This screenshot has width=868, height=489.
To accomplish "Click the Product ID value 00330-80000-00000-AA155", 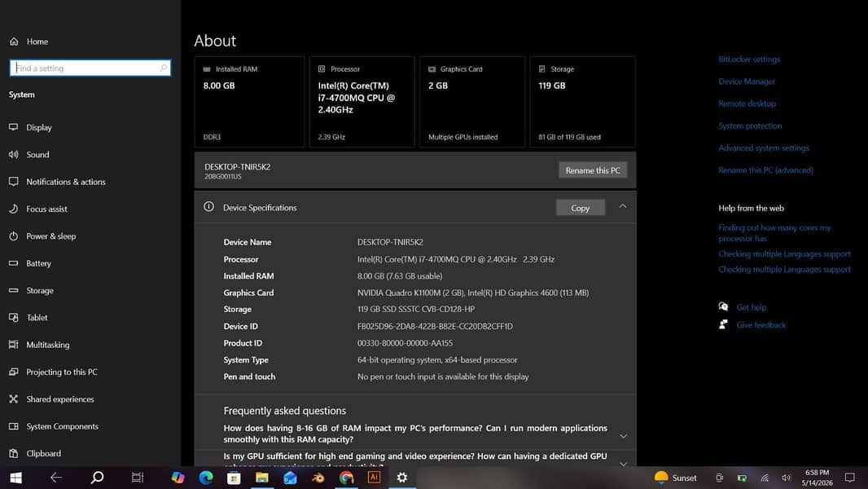I will (x=406, y=343).
